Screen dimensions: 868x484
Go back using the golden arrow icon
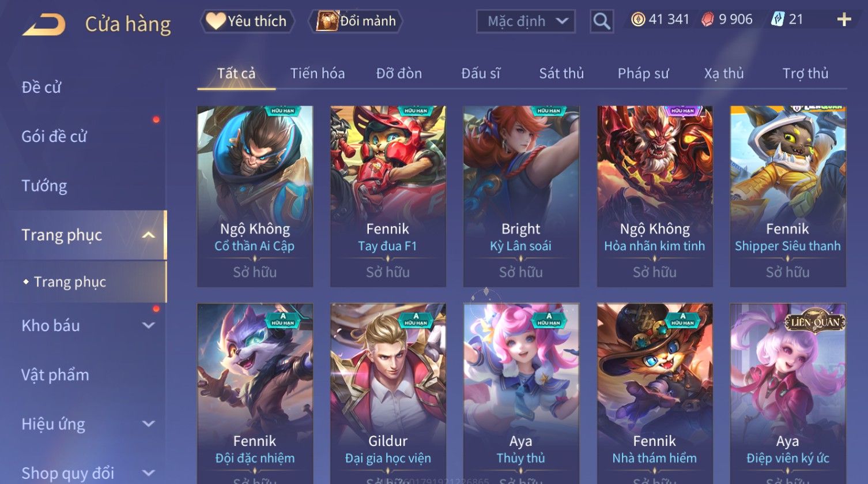[43, 25]
